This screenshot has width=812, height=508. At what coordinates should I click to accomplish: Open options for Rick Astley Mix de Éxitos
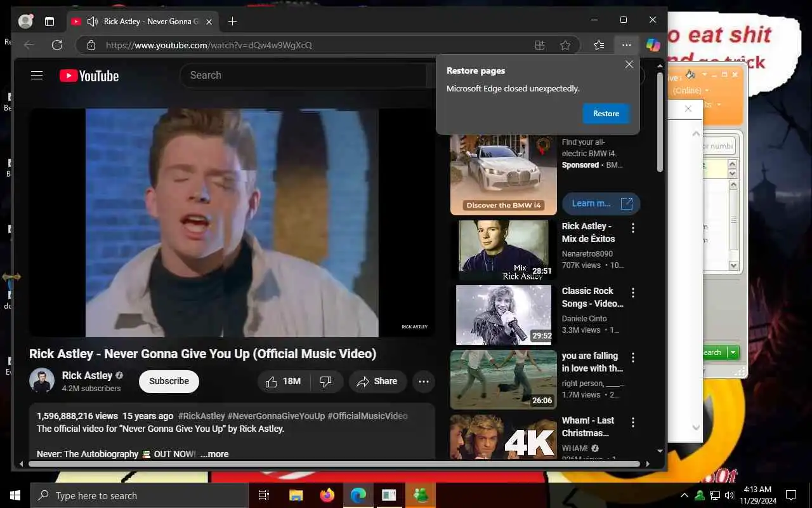point(632,228)
